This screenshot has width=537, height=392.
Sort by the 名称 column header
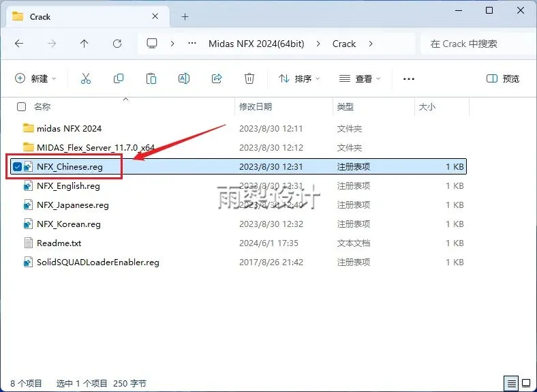(42, 107)
